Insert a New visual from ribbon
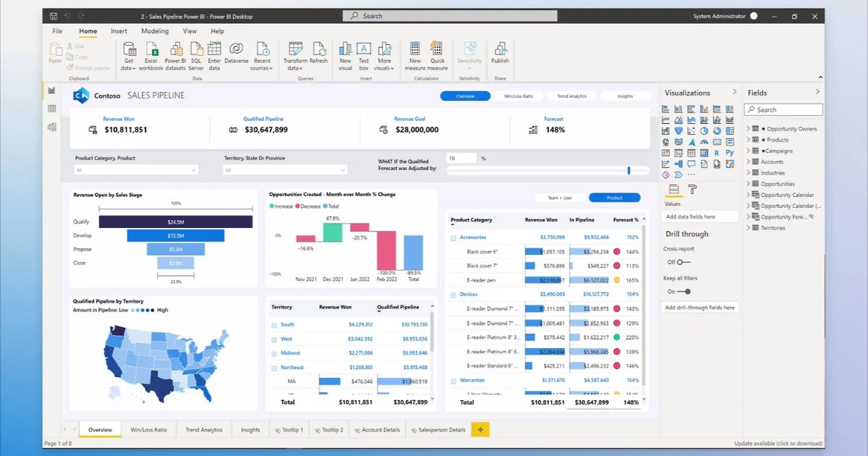This screenshot has height=456, width=868. (x=345, y=48)
